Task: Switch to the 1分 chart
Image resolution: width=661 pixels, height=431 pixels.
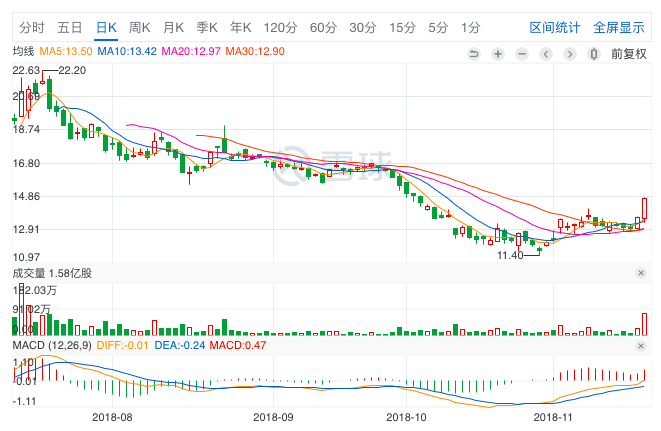Action: click(470, 28)
